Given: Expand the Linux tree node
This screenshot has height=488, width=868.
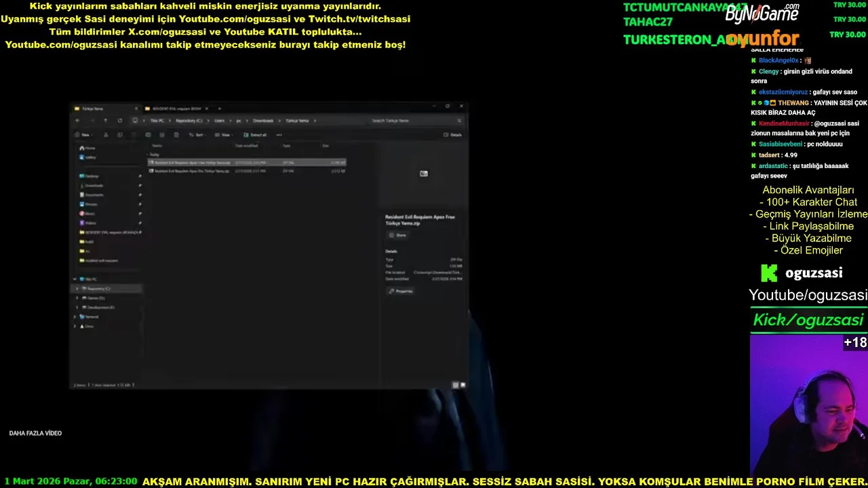Looking at the screenshot, I should click(75, 326).
